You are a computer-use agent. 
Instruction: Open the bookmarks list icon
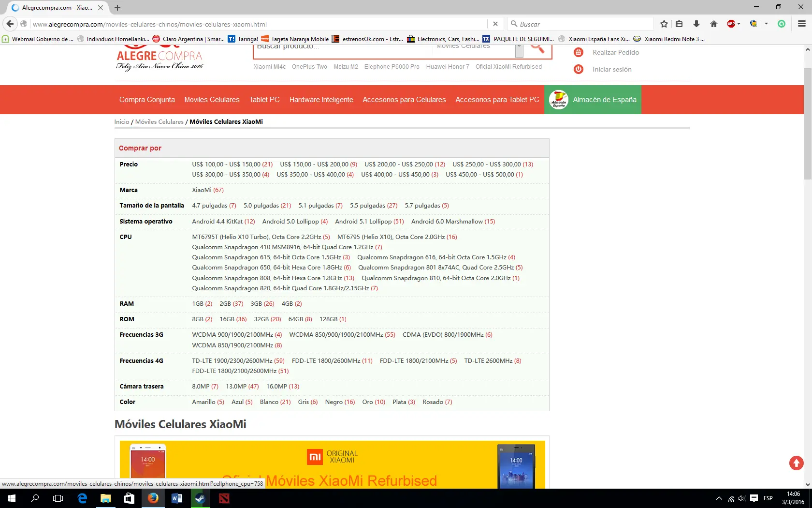coord(679,24)
